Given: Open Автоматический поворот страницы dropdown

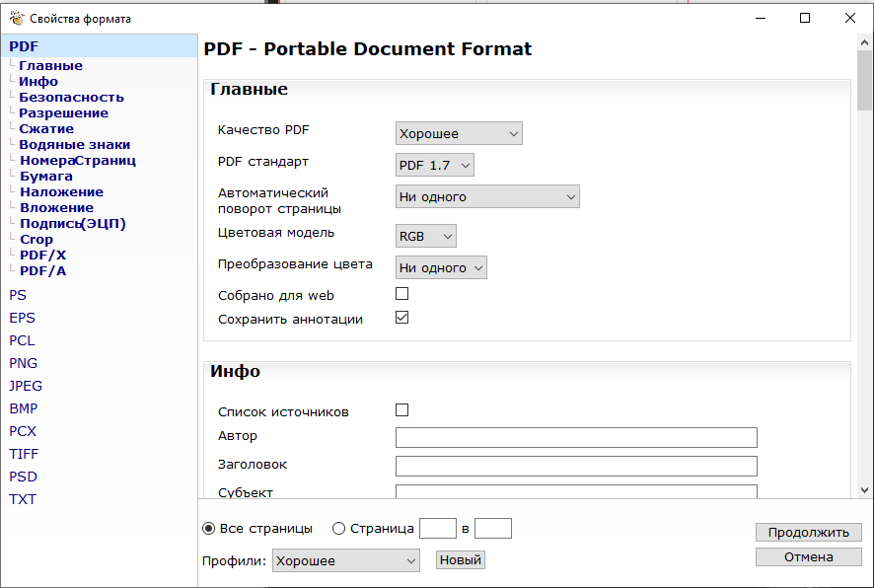Looking at the screenshot, I should pos(487,197).
